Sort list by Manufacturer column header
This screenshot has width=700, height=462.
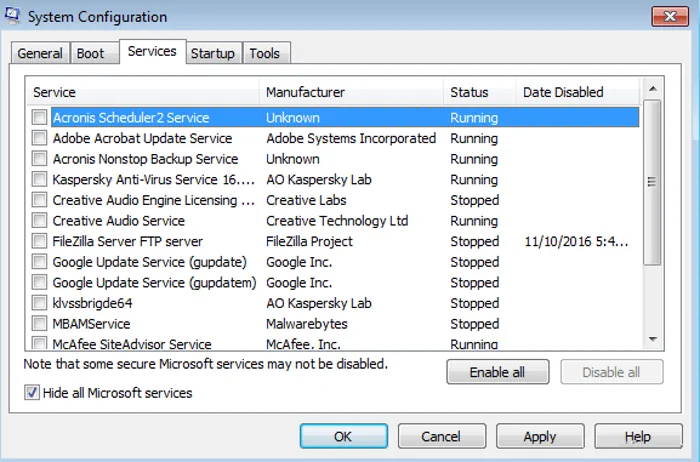click(x=351, y=92)
